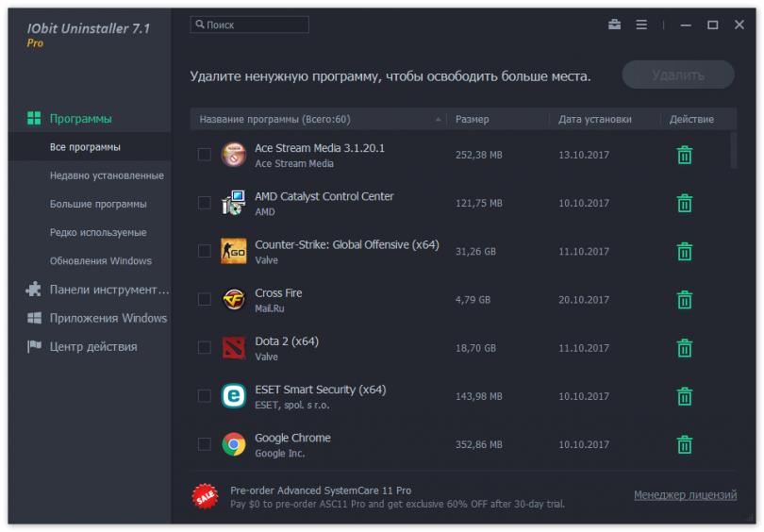Collapse the Программы sidebar section
The height and width of the screenshot is (532, 764).
[x=80, y=119]
